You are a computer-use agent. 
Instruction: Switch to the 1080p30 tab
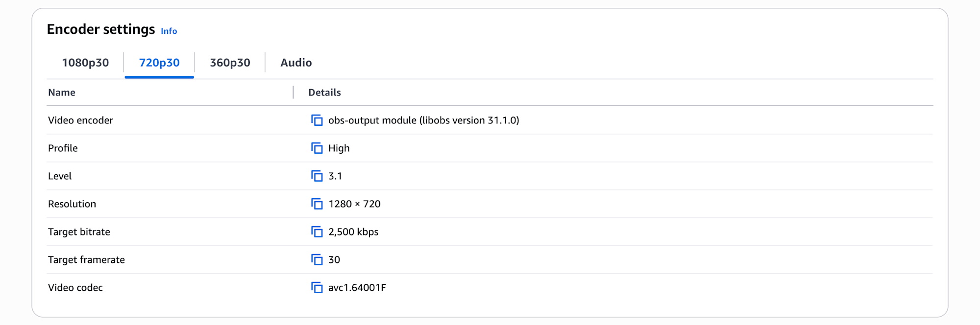pos(85,63)
